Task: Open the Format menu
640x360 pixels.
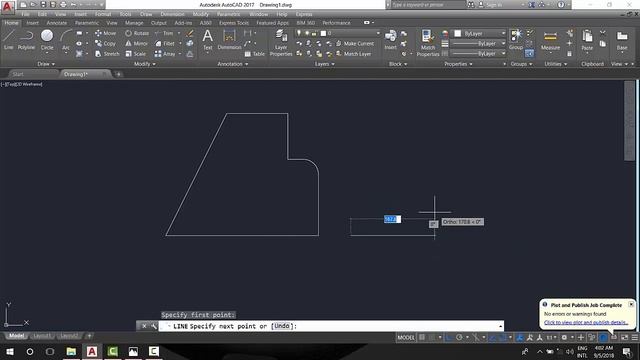Action: (103, 14)
